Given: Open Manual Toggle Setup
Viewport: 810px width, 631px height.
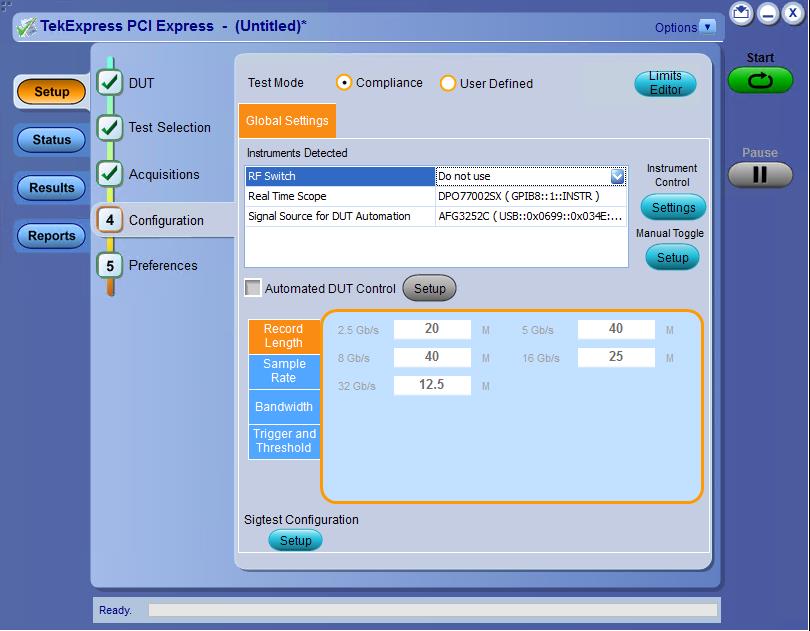Looking at the screenshot, I should pos(672,257).
